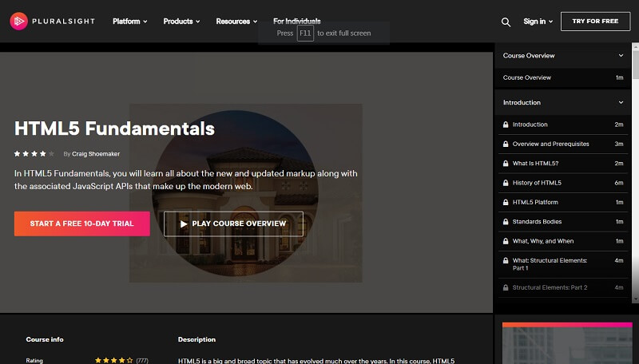This screenshot has height=364, width=639.
Task: Collapse the Introduction section chevron
Action: tap(621, 103)
